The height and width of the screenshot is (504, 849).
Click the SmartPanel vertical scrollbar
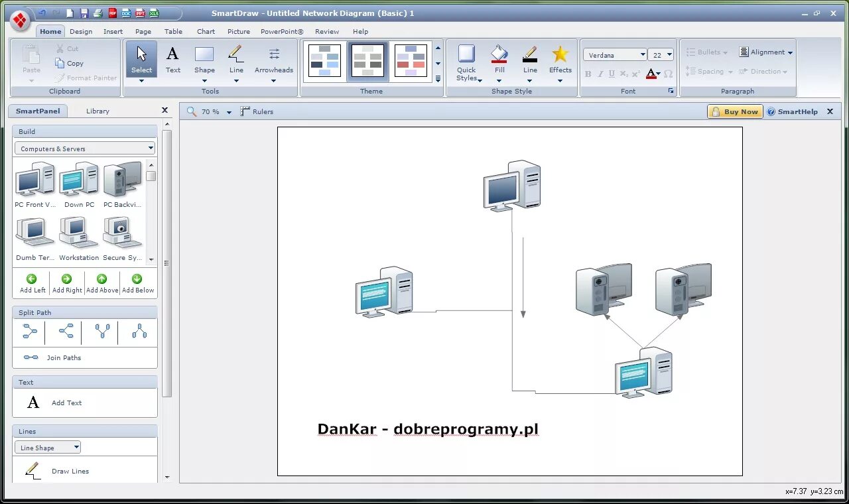167,263
